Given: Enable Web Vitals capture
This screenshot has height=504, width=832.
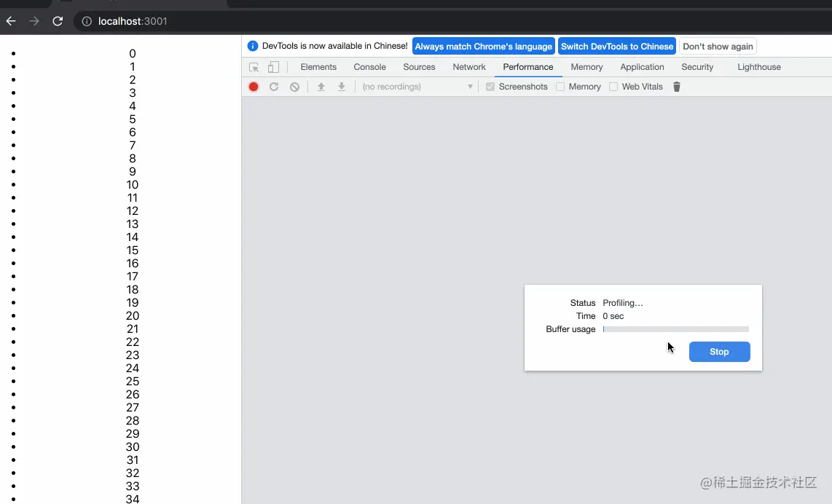Looking at the screenshot, I should coord(613,86).
